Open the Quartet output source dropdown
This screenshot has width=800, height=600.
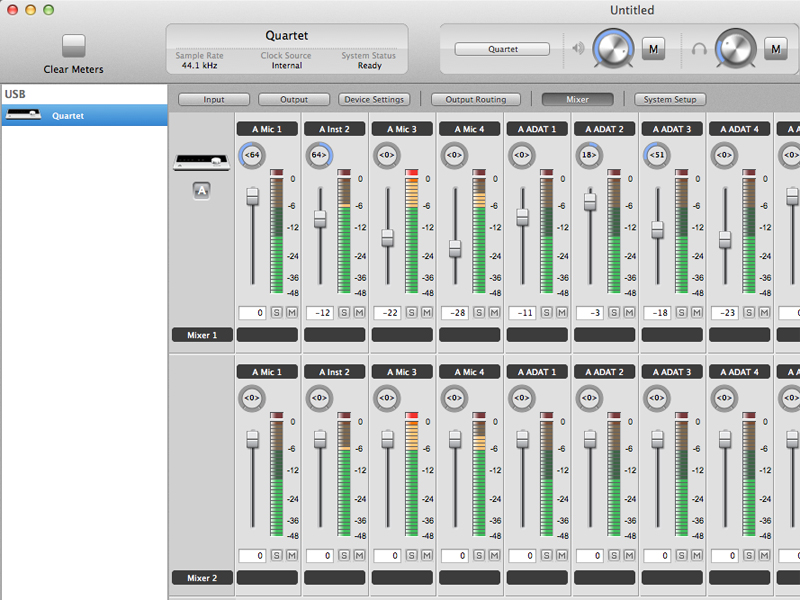coord(502,49)
